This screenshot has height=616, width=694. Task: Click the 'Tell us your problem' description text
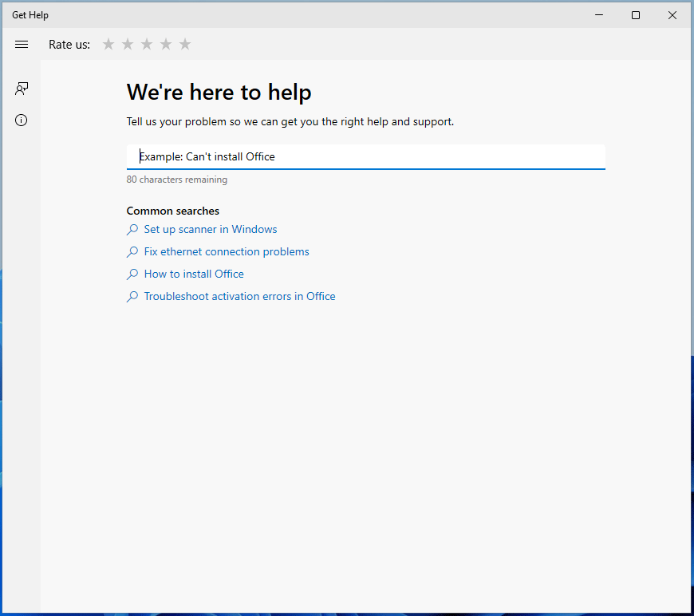point(290,122)
